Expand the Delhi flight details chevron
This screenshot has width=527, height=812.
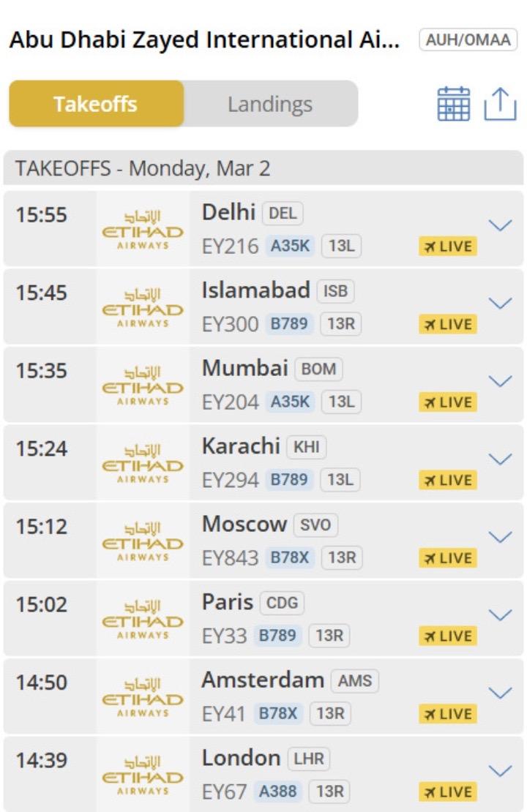pyautogui.click(x=500, y=225)
